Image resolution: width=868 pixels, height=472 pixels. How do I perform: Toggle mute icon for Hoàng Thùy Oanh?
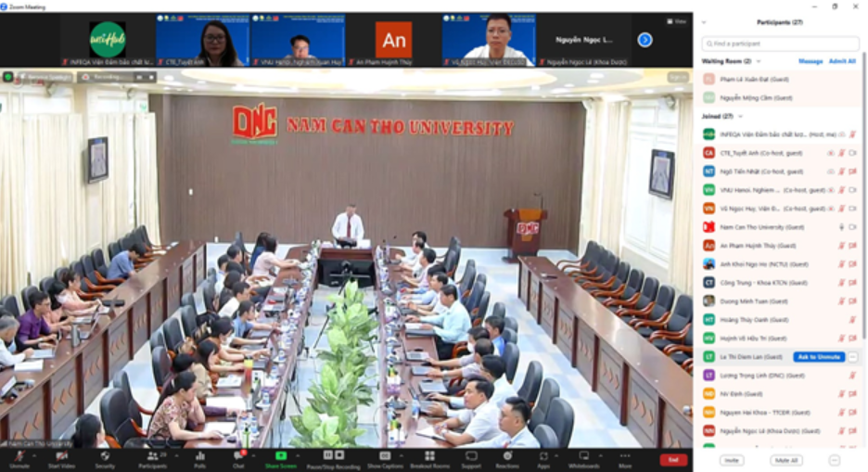852,320
